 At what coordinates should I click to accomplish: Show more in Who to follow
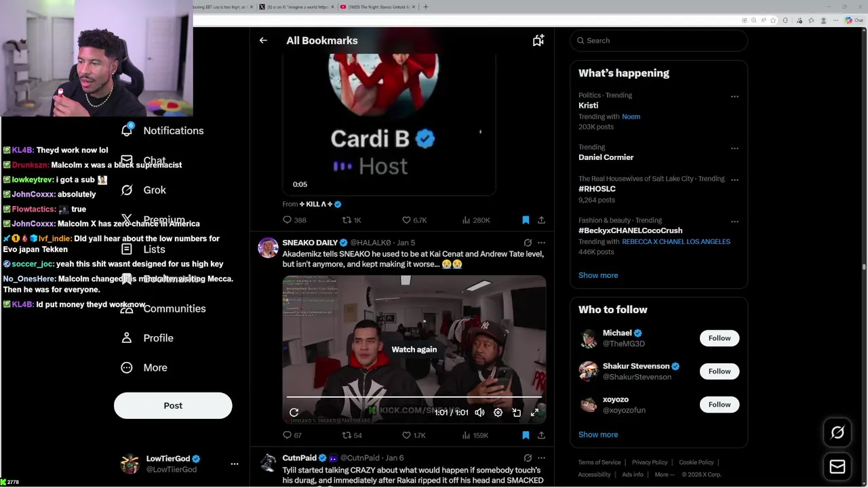point(598,434)
